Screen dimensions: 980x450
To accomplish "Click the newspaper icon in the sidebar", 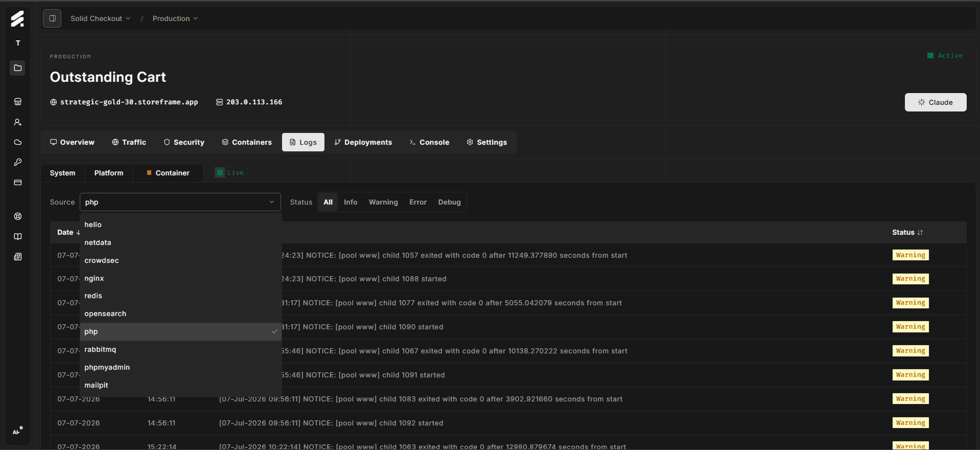I will (18, 257).
